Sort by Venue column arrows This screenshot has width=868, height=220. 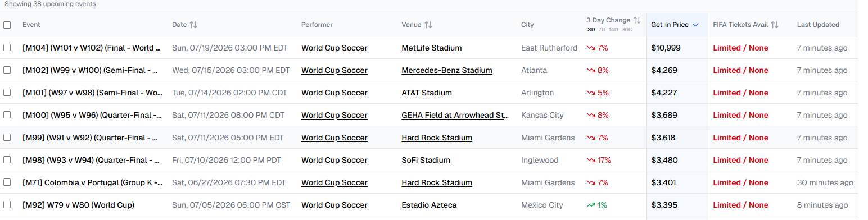[428, 25]
